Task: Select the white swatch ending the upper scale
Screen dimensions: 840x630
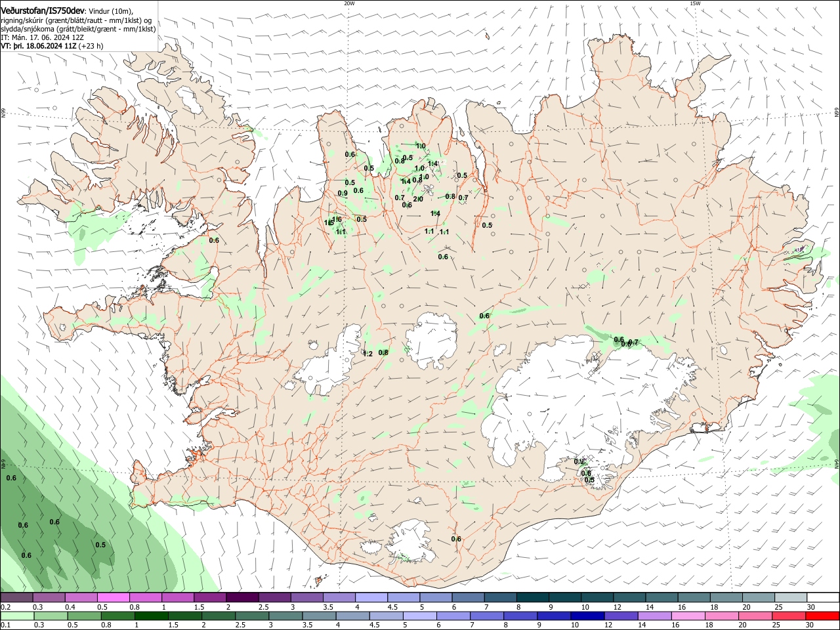Action: (823, 598)
